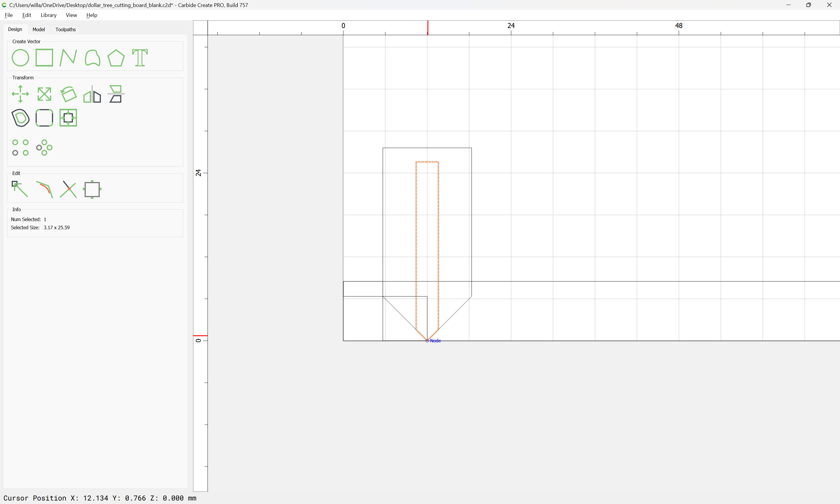Open the Offset vector tool

[20, 118]
